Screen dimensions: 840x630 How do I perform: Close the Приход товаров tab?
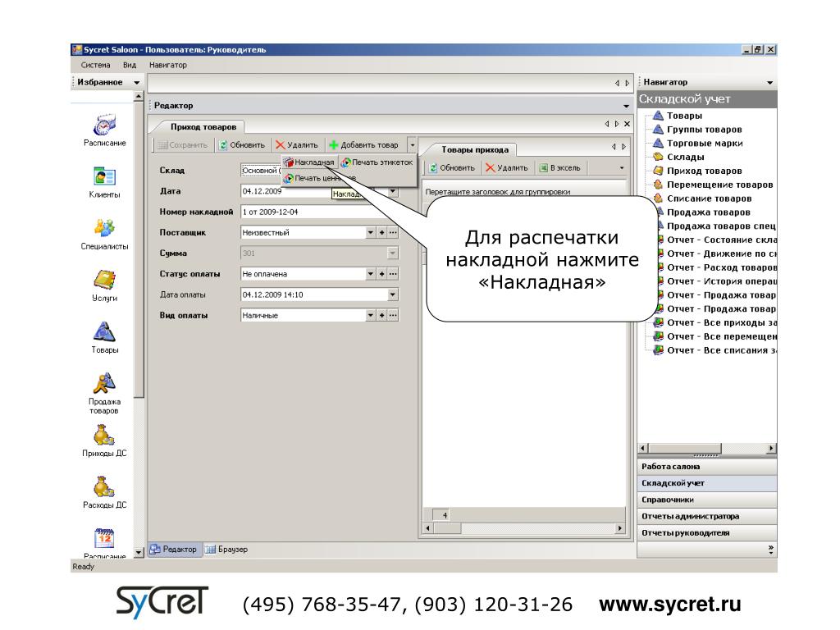pyautogui.click(x=627, y=124)
